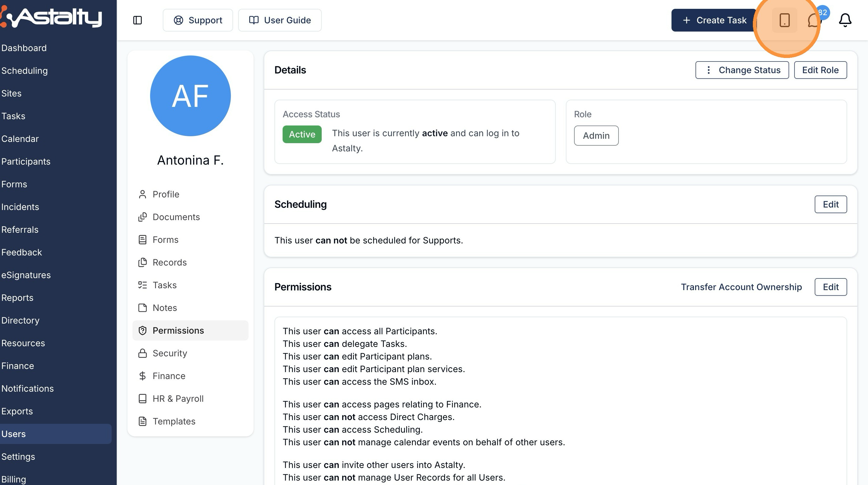Viewport: 868px width, 485px height.
Task: Open the chat messages icon with badge
Action: click(814, 20)
